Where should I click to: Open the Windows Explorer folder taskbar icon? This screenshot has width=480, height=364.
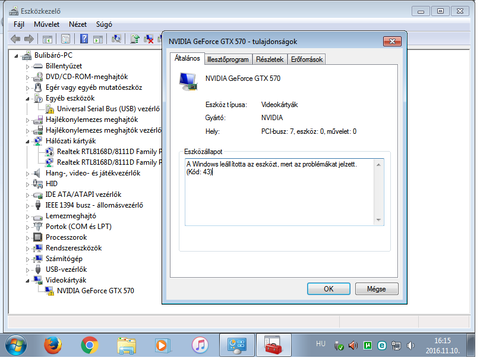(127, 345)
